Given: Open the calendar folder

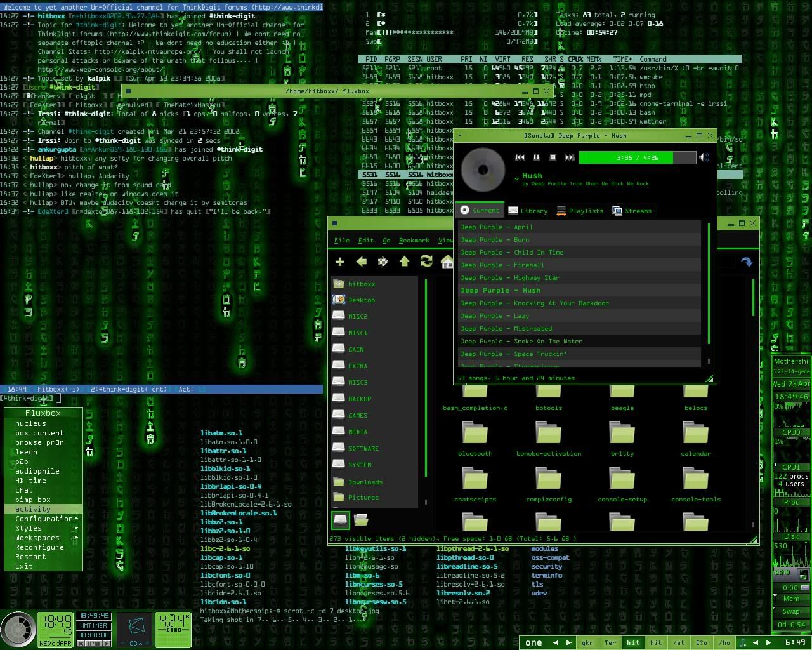Looking at the screenshot, I should click(696, 439).
